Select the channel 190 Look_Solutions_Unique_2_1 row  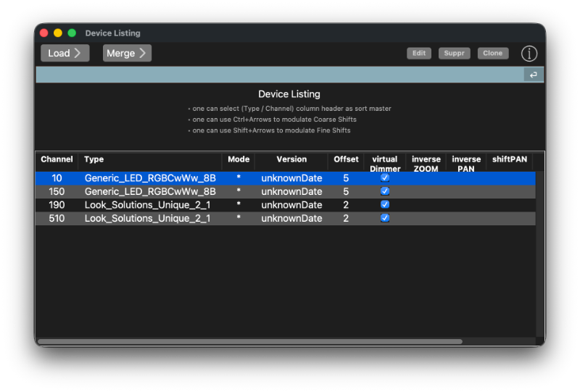pyautogui.click(x=147, y=205)
